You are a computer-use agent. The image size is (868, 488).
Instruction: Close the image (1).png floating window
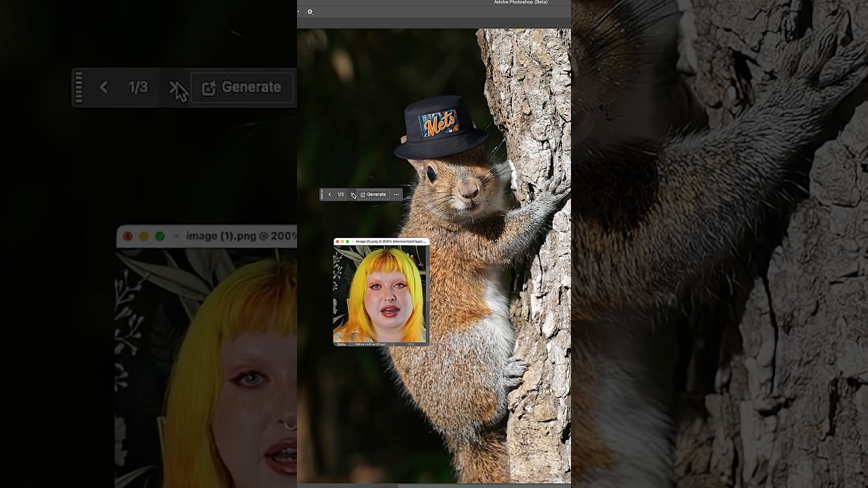tap(337, 241)
